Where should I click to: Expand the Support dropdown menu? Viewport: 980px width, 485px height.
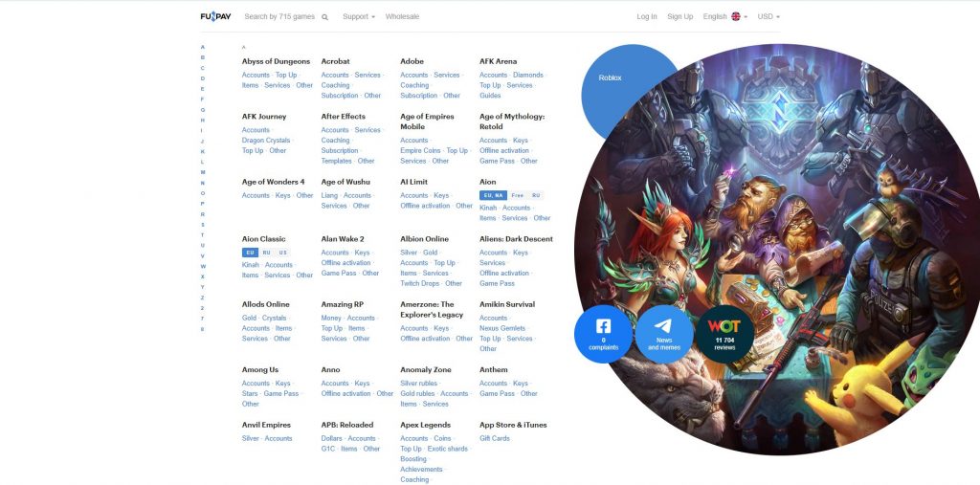pyautogui.click(x=359, y=17)
